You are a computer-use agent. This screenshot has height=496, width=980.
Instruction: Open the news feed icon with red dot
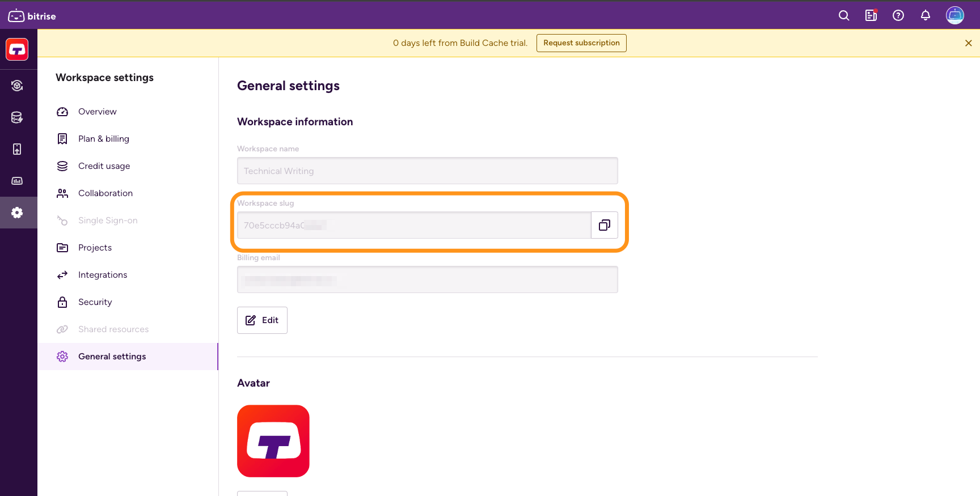pos(871,16)
